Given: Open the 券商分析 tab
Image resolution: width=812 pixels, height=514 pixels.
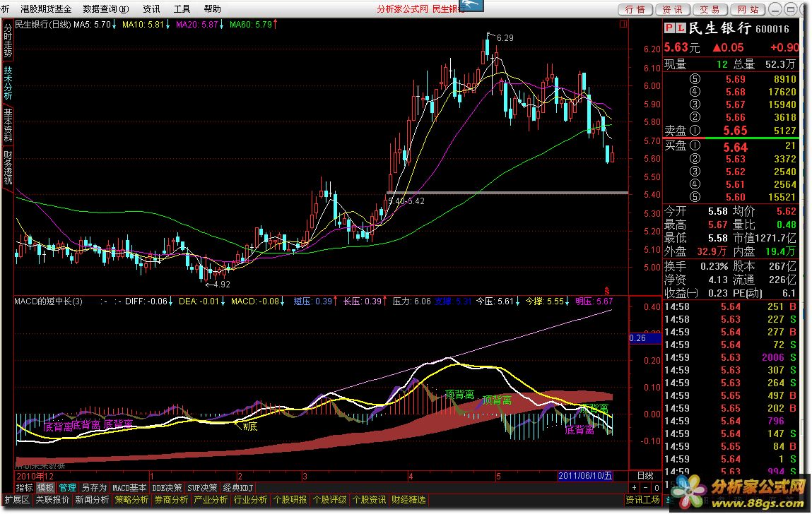Looking at the screenshot, I should click(x=171, y=499).
